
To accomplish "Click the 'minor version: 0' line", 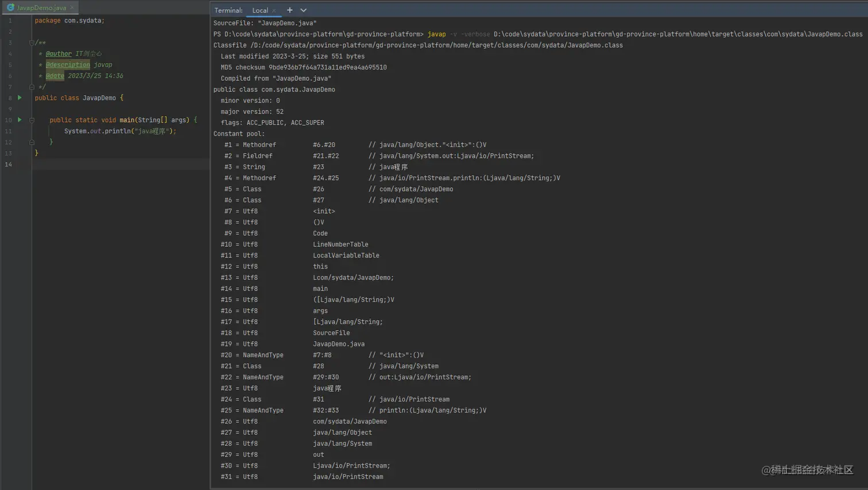I will point(250,100).
